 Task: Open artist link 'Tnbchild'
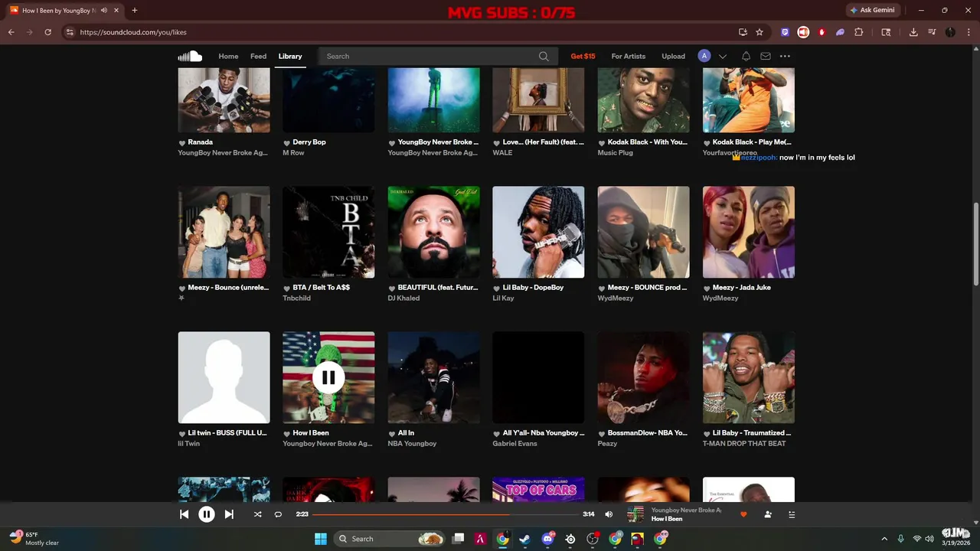click(x=297, y=298)
